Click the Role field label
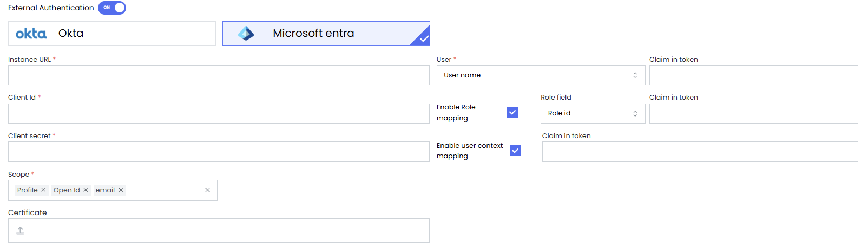Image resolution: width=868 pixels, height=252 pixels. pos(556,98)
